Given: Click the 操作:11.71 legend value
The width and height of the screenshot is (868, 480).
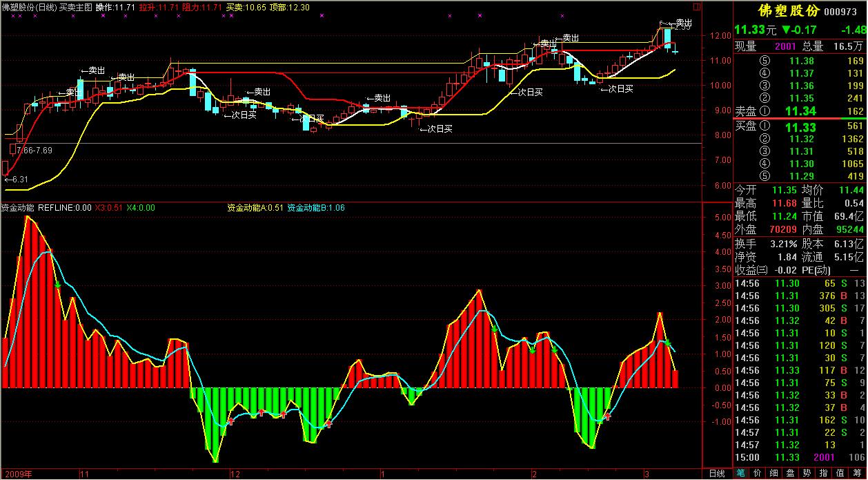Looking at the screenshot, I should 115,6.
